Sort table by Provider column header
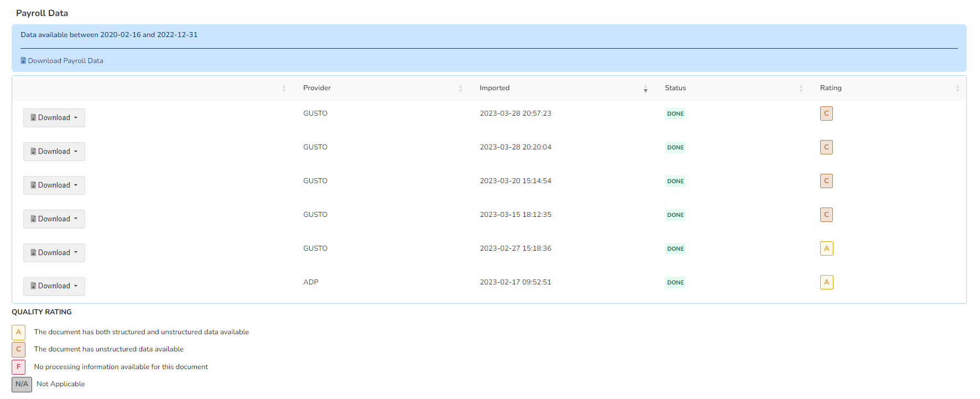Screen dimensions: 980x399 coord(317,88)
